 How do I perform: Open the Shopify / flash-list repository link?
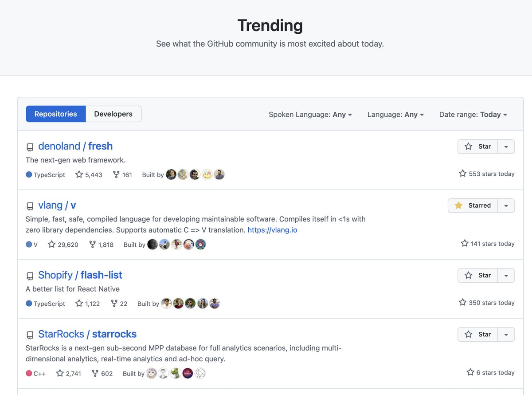pyautogui.click(x=80, y=275)
